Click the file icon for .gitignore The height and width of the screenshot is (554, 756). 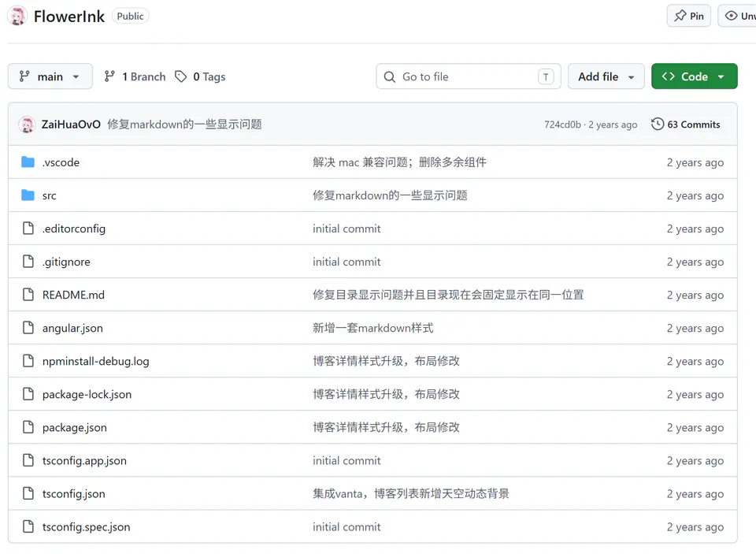point(28,262)
